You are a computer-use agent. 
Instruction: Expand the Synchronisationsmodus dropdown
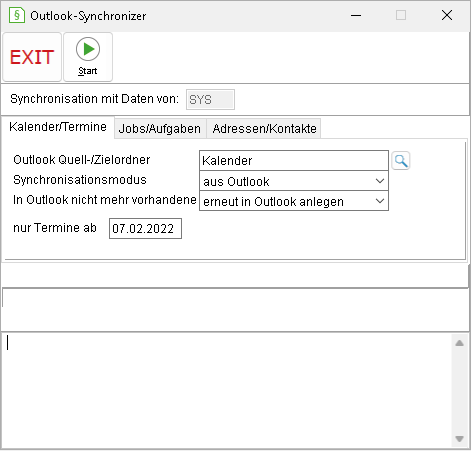tap(294, 181)
